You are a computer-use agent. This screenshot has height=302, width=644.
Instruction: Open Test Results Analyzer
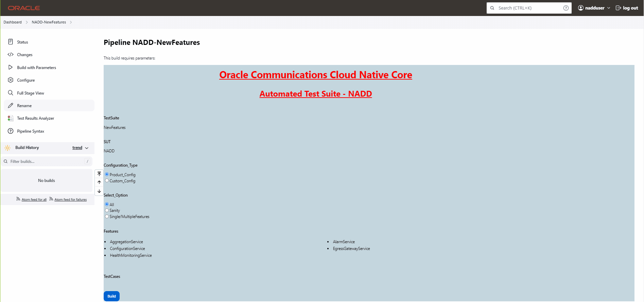(49, 118)
